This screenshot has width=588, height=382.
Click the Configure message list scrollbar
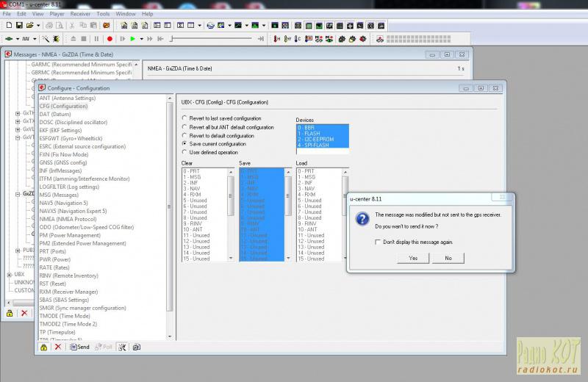click(x=170, y=216)
